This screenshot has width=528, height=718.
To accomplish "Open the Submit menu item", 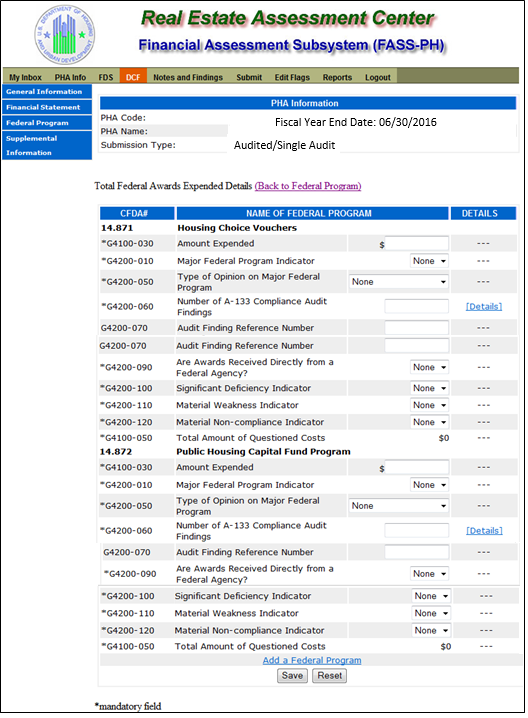I will point(249,77).
